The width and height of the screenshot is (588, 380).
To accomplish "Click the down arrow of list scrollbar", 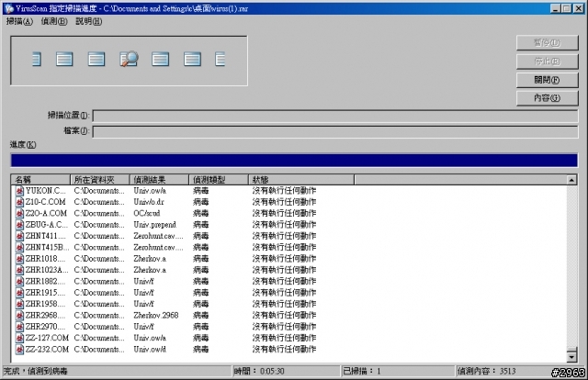I will click(x=571, y=357).
